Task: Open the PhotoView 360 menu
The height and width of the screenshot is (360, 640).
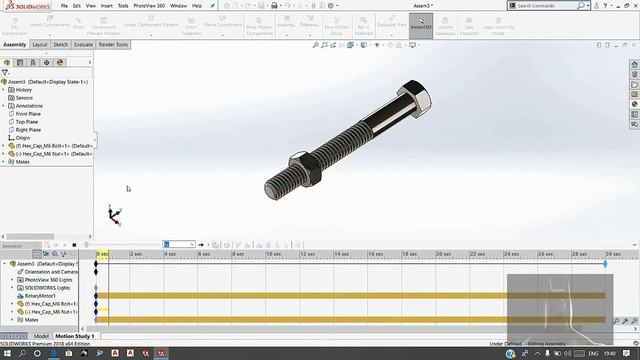Action: pos(149,6)
